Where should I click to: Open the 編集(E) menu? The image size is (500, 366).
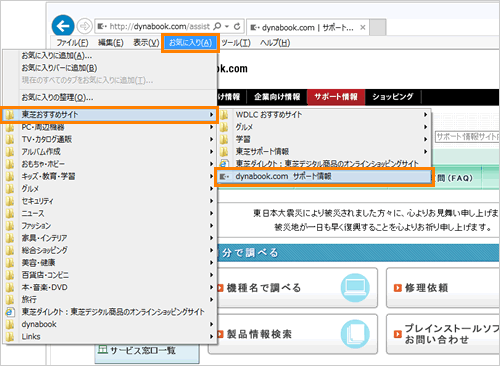click(111, 43)
